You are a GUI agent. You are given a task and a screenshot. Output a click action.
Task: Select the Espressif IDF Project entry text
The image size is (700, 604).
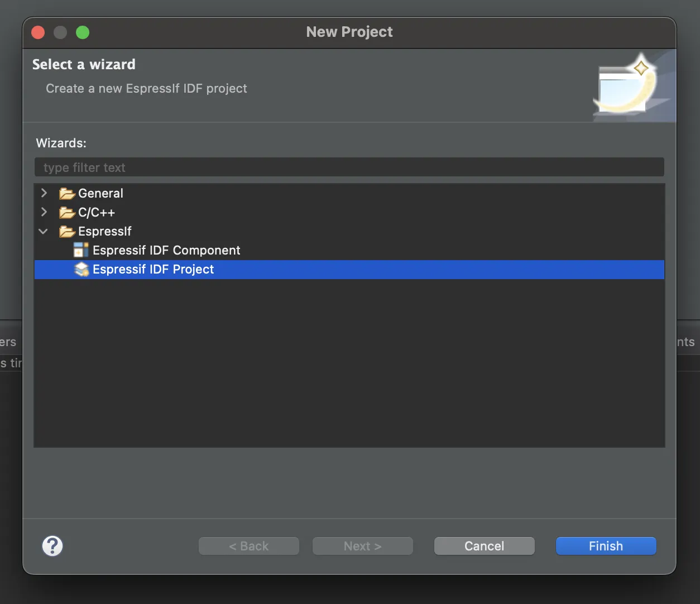point(153,269)
